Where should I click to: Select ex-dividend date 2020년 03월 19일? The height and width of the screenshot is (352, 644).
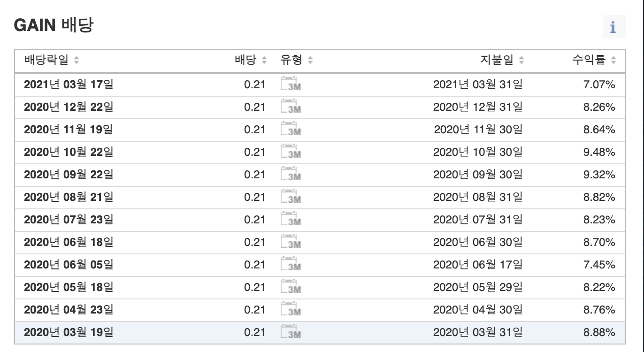(69, 332)
